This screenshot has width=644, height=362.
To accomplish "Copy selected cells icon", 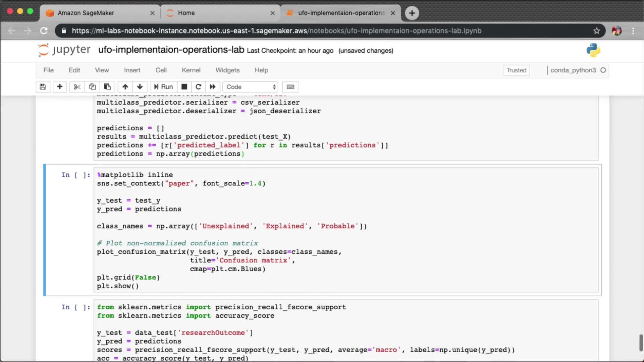I will tap(92, 87).
